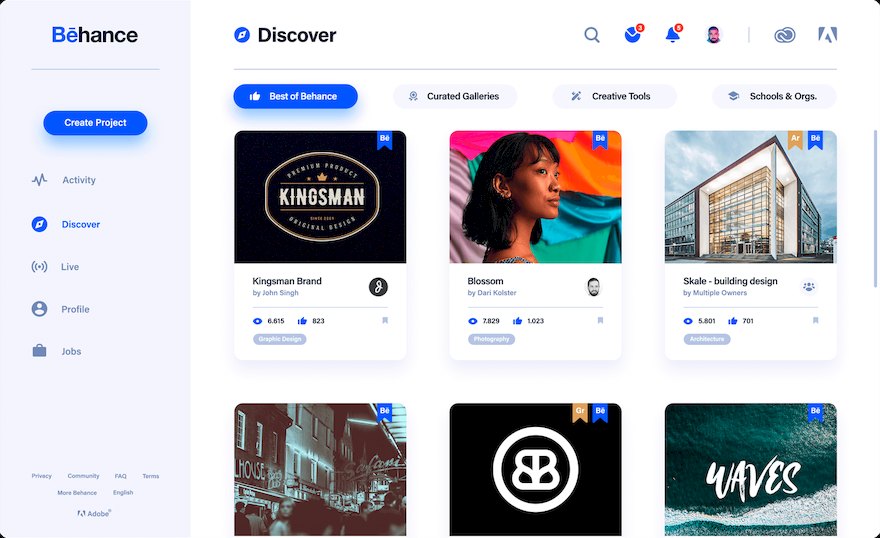Open the Waves ocean thumbnail
This screenshot has width=880, height=538.
pyautogui.click(x=751, y=470)
